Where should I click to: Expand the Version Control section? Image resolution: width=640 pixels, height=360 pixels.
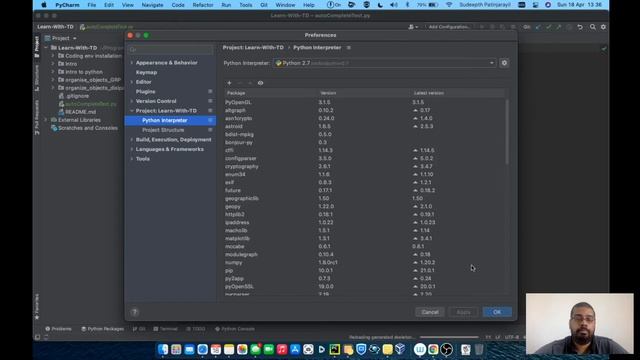(156, 101)
